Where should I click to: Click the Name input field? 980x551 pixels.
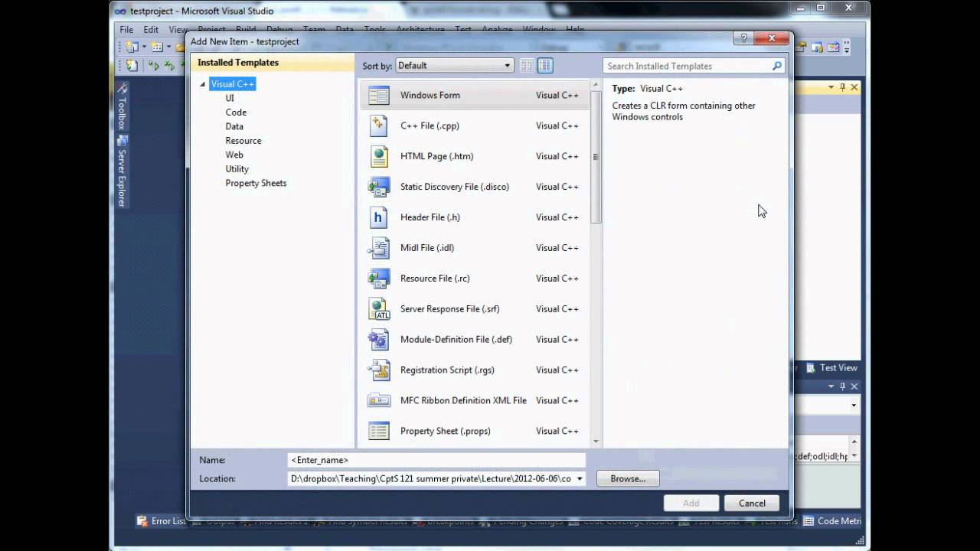point(437,460)
